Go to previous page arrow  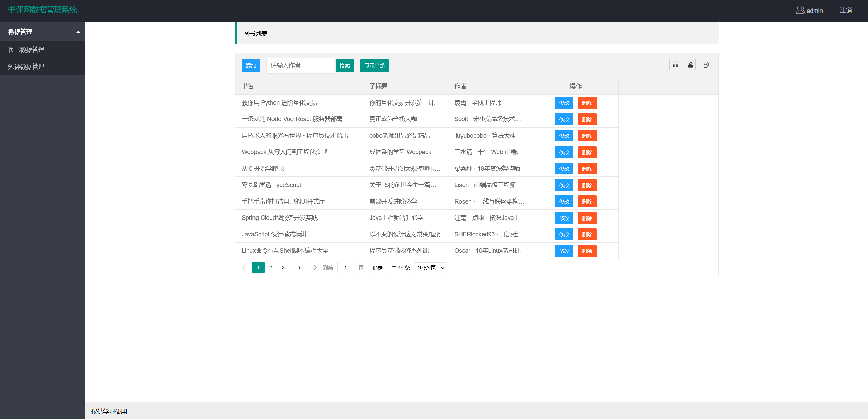pyautogui.click(x=244, y=268)
